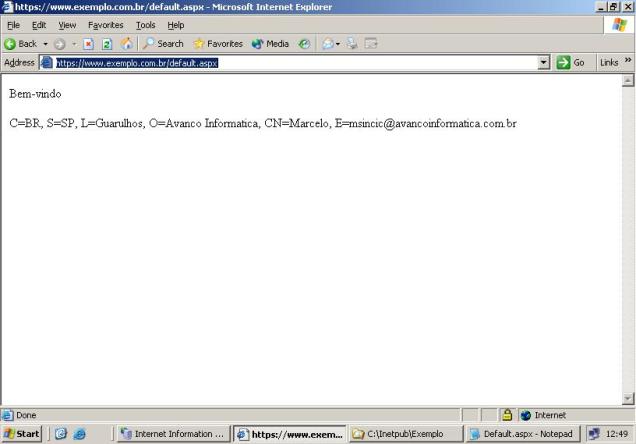Image resolution: width=636 pixels, height=444 pixels.
Task: Open the Tools menu
Action: point(145,25)
